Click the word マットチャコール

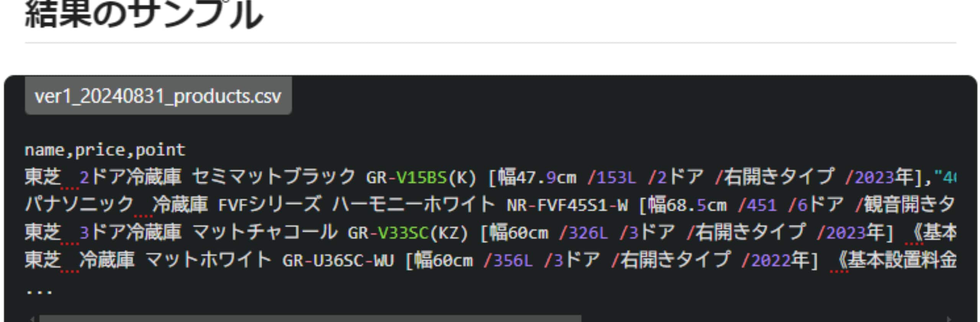click(265, 233)
